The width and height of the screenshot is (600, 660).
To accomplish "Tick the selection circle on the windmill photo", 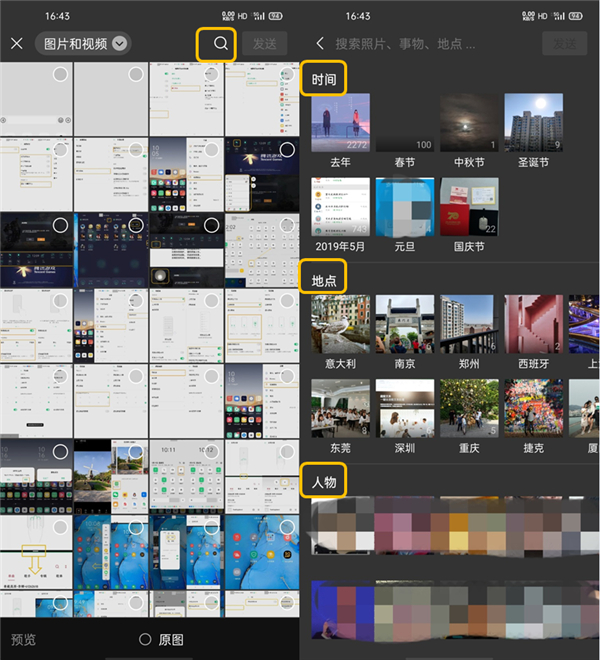I will (136, 452).
